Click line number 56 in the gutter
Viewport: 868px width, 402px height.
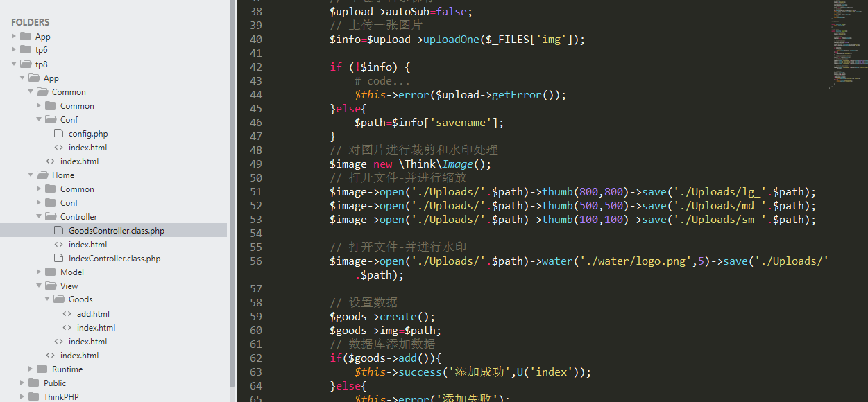tap(255, 261)
